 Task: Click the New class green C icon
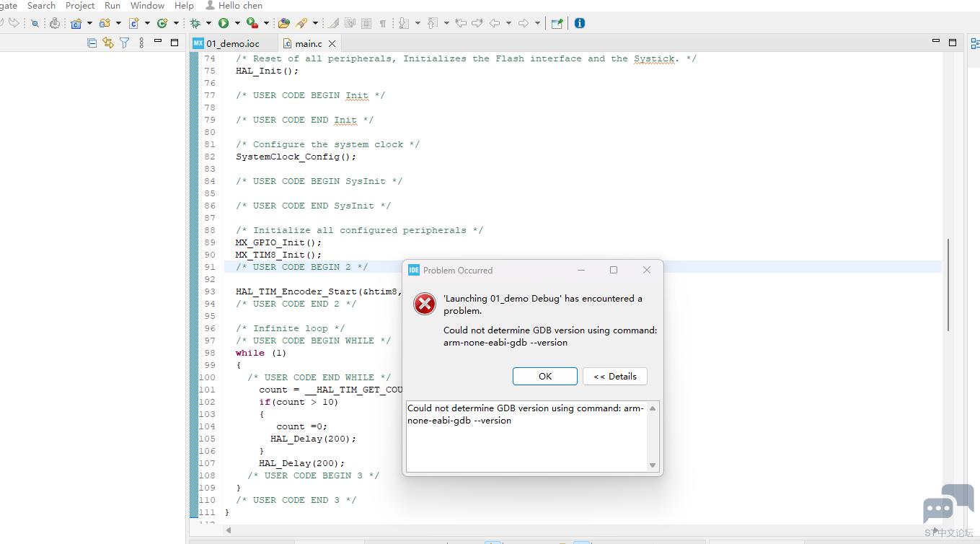162,23
